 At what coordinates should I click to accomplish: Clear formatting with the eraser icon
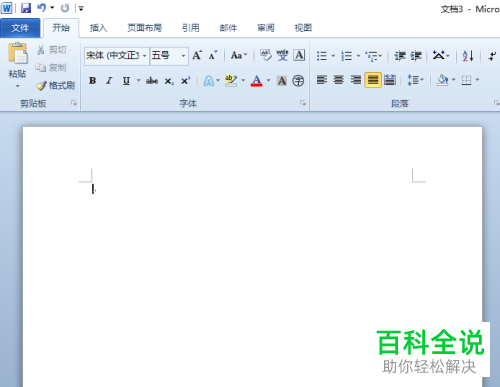click(x=266, y=55)
